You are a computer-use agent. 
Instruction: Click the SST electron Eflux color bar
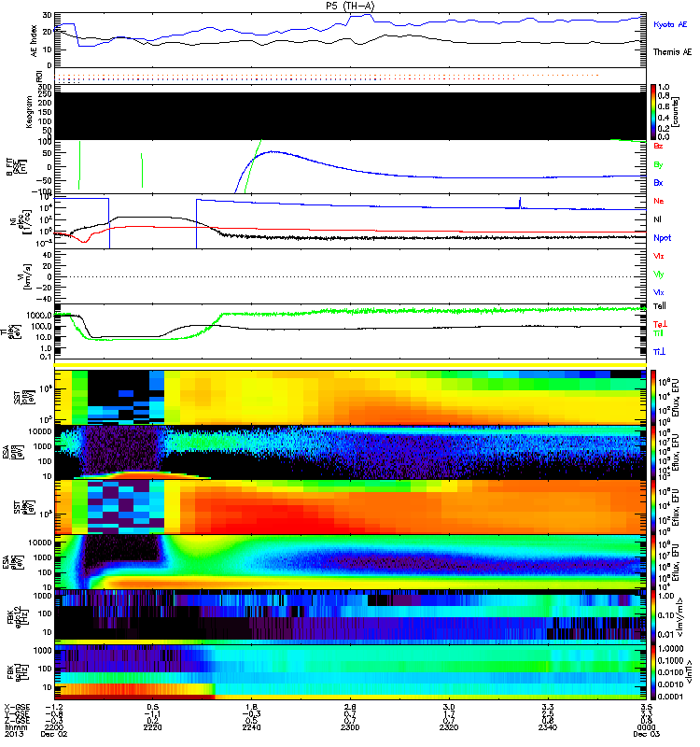(653, 507)
